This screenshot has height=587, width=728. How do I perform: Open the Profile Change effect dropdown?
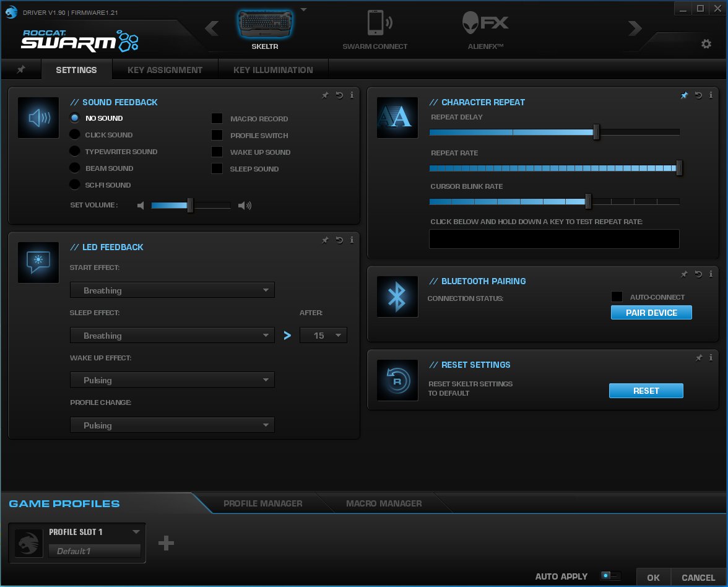pos(172,425)
